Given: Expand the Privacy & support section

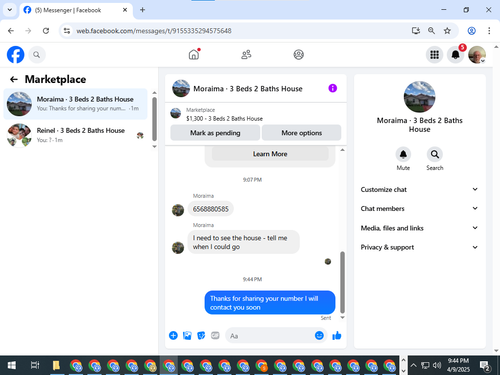Looking at the screenshot, I should click(x=419, y=247).
